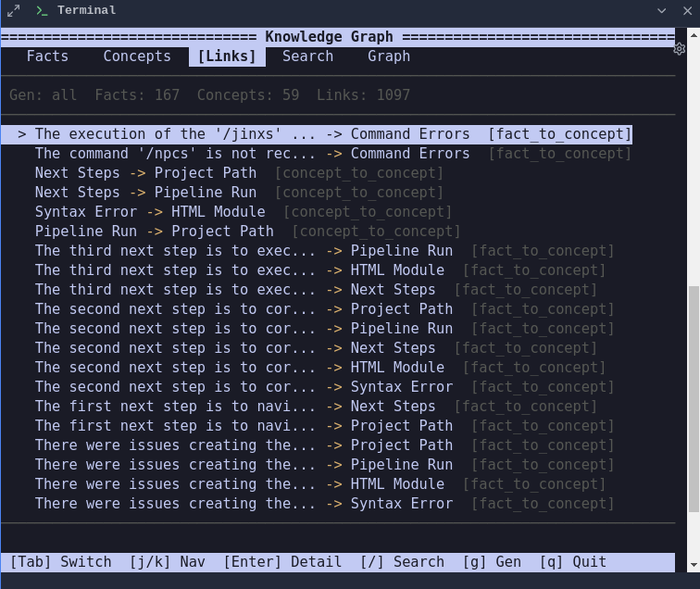Click the [Enter] Detail hint
700x589 pixels.
tap(282, 562)
